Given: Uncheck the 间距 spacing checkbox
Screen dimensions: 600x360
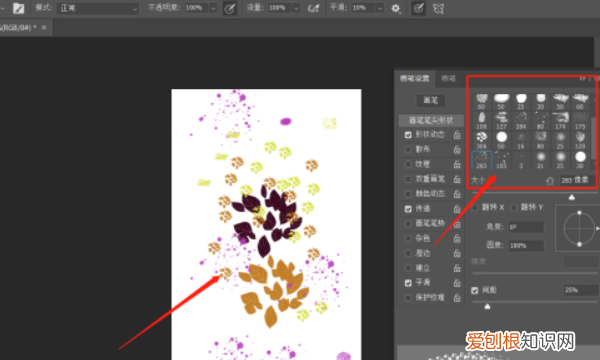Looking at the screenshot, I should coord(475,290).
